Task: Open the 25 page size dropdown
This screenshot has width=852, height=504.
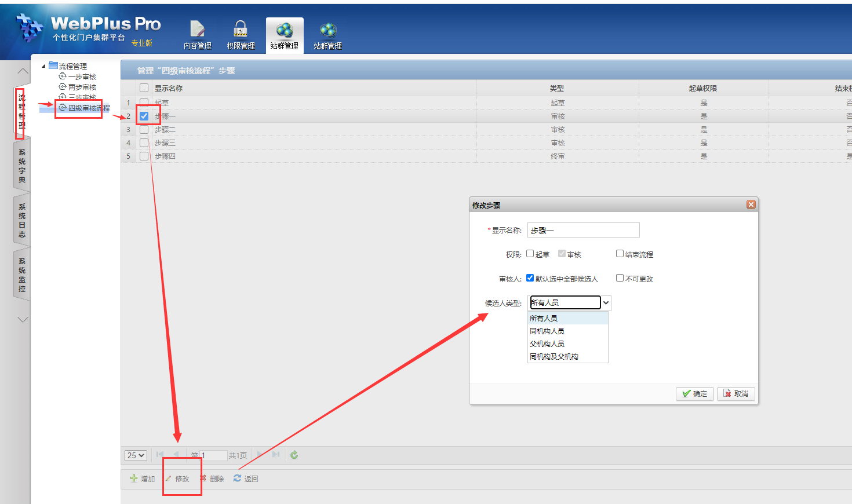Action: pyautogui.click(x=136, y=455)
